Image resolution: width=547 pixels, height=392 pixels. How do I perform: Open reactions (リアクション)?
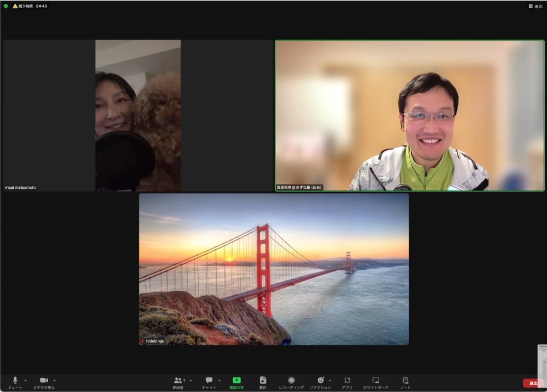(320, 382)
